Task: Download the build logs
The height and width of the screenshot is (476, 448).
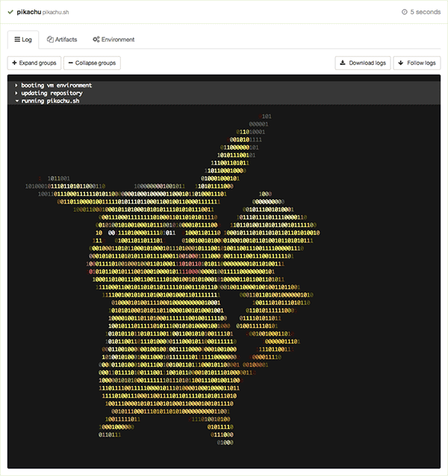Action: (x=363, y=63)
